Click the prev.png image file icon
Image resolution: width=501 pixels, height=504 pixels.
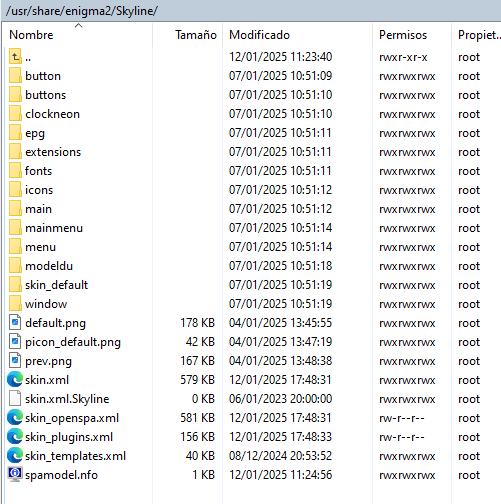point(15,361)
